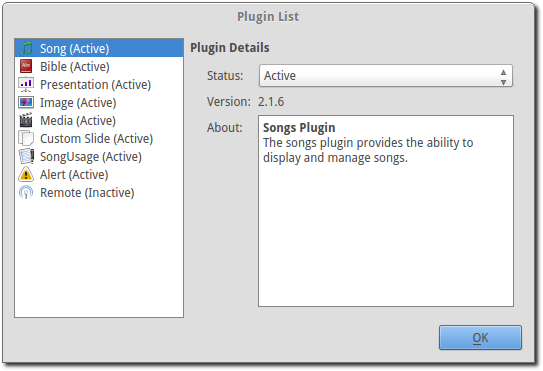Select Song (Active) in plugin list

[99, 48]
